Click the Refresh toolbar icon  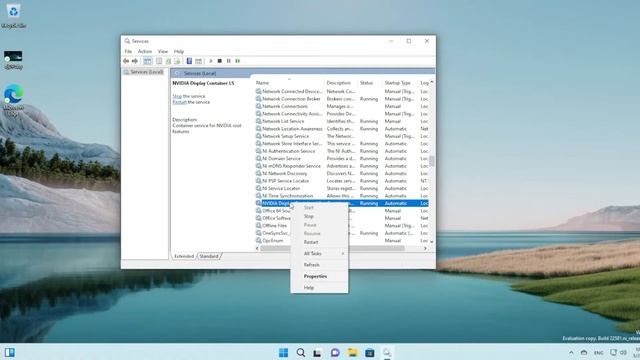click(168, 61)
